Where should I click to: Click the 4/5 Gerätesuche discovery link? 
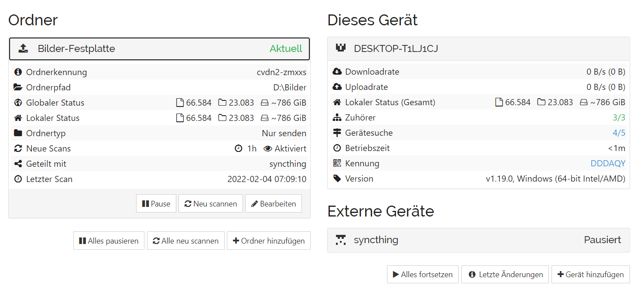(x=619, y=133)
